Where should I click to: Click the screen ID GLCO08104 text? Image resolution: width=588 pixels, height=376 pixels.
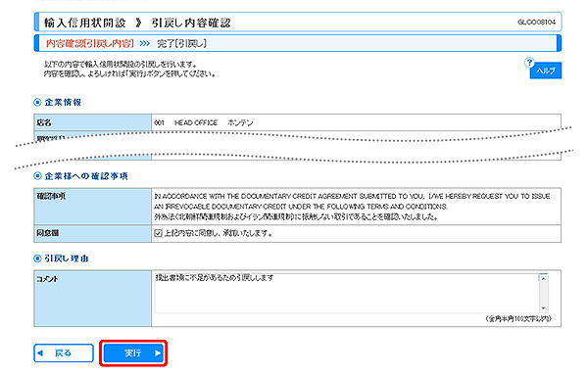(x=536, y=23)
